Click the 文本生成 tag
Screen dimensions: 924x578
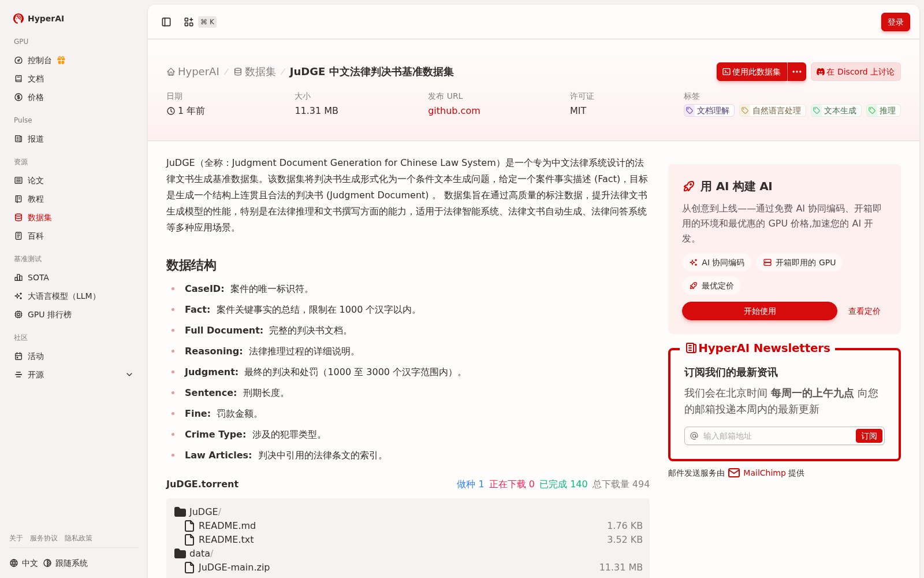836,110
